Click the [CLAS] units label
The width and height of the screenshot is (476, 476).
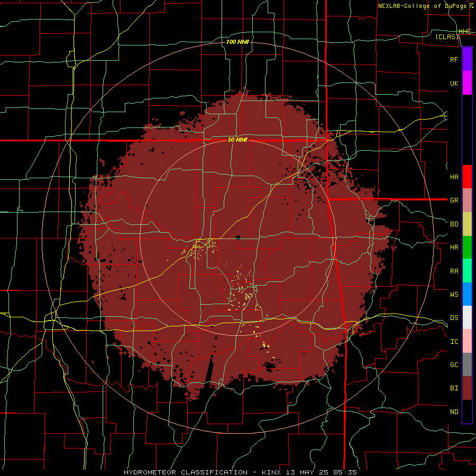(x=447, y=37)
